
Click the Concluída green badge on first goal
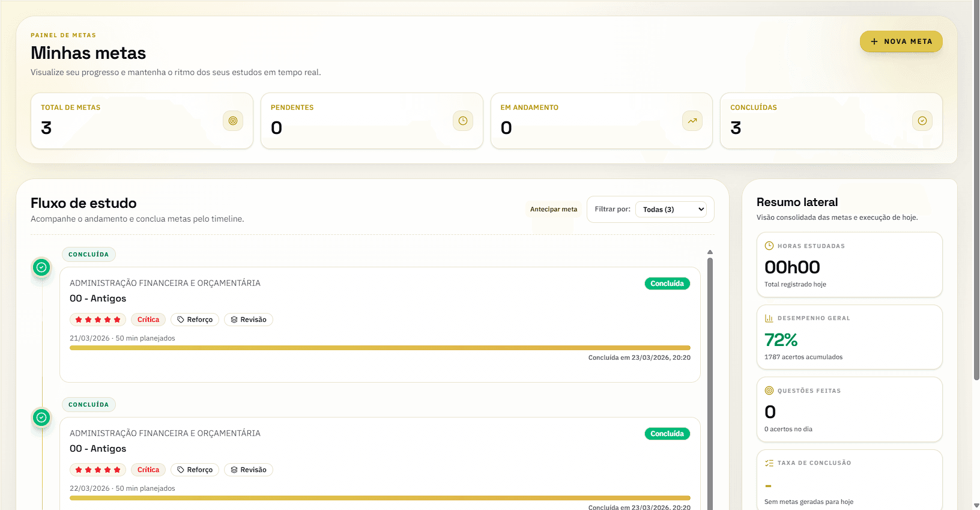pos(667,284)
